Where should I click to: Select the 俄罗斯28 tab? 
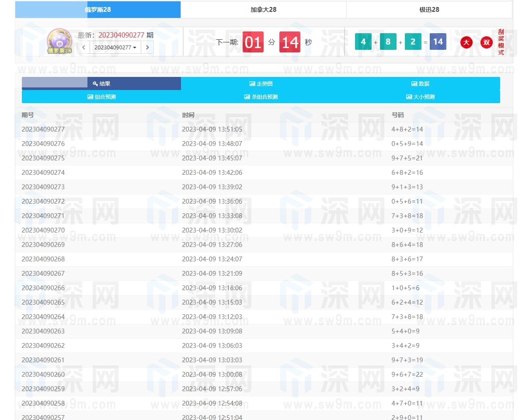[x=98, y=10]
